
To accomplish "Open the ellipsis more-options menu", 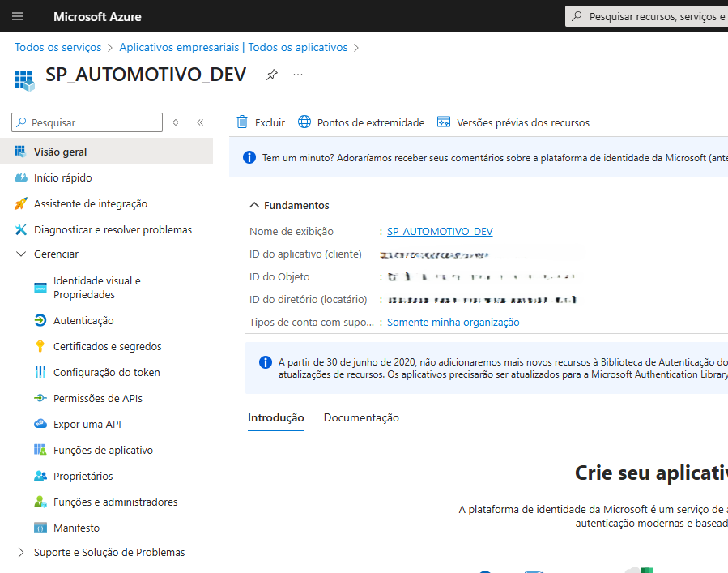I will (298, 75).
